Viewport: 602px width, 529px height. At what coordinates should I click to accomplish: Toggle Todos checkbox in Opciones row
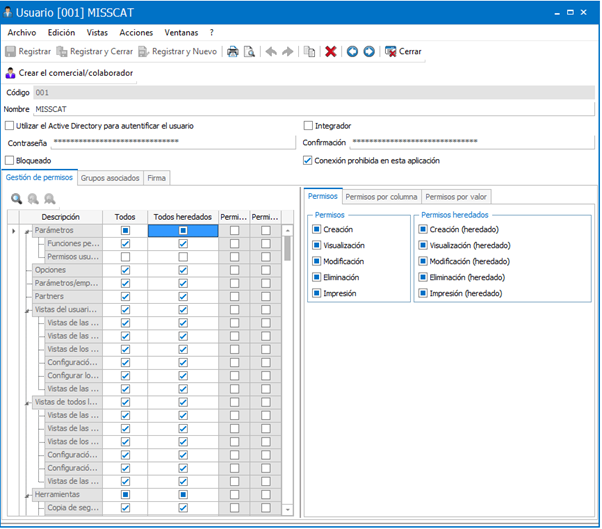tap(125, 270)
